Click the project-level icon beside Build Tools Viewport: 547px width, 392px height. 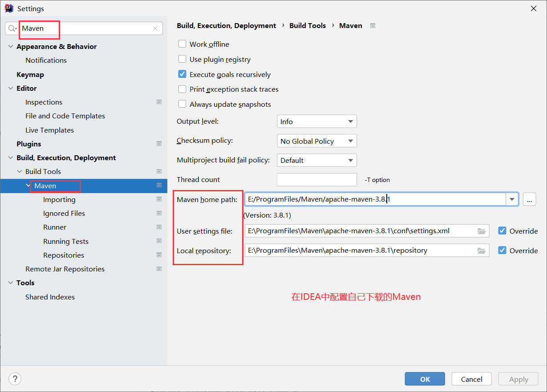click(159, 171)
